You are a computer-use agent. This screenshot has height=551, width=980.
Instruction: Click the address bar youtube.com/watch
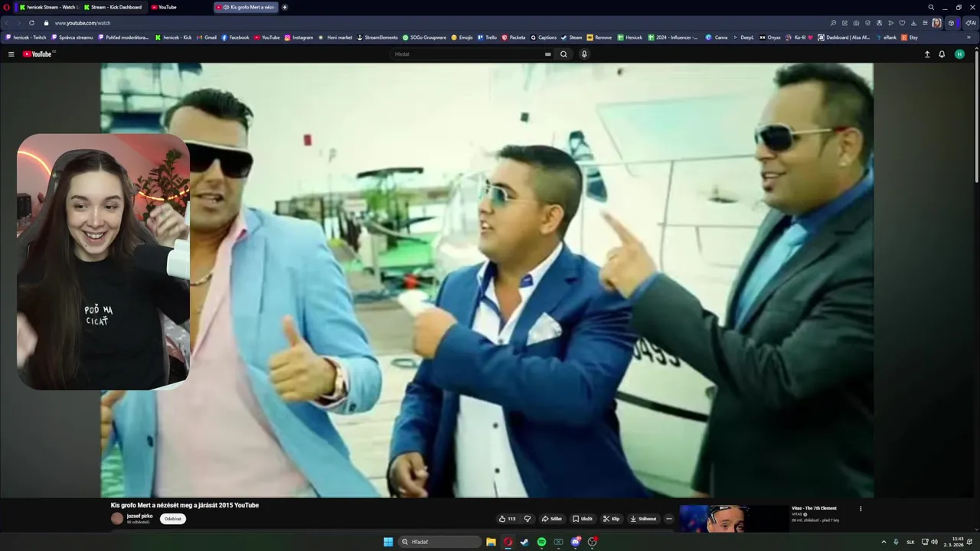pyautogui.click(x=83, y=23)
